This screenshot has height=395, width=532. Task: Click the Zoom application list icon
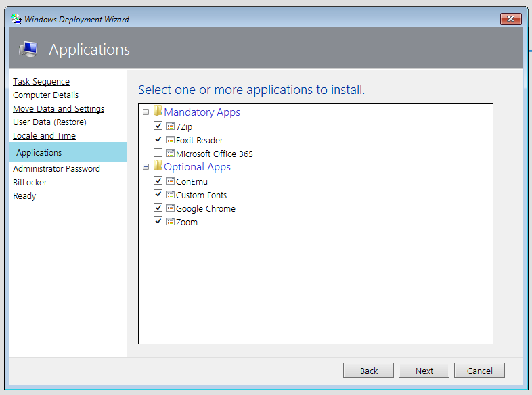tap(170, 222)
